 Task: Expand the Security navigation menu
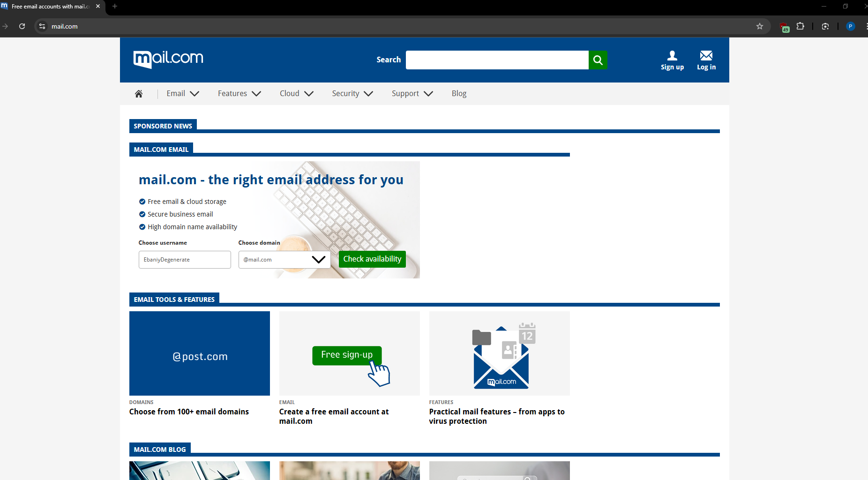pos(352,94)
